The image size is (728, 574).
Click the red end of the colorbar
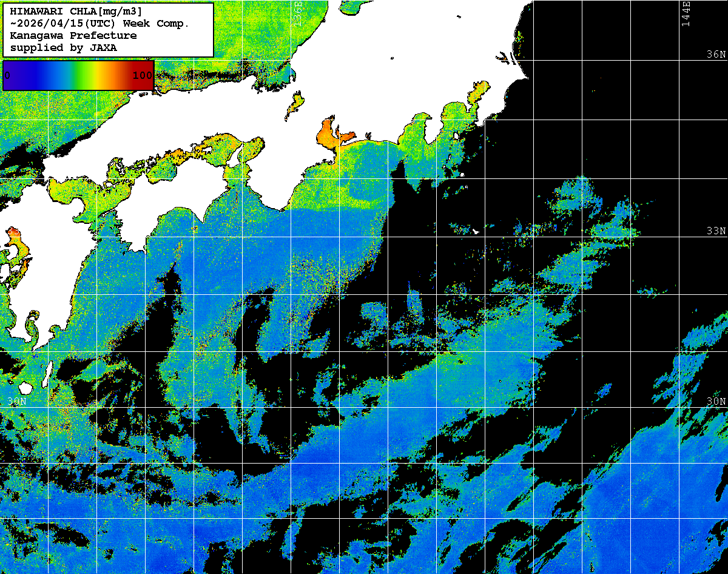[x=146, y=75]
